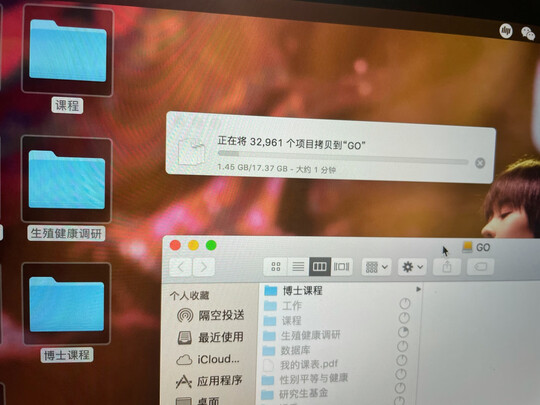
Task: Select 我的课表.pdf file in list
Action: click(309, 364)
